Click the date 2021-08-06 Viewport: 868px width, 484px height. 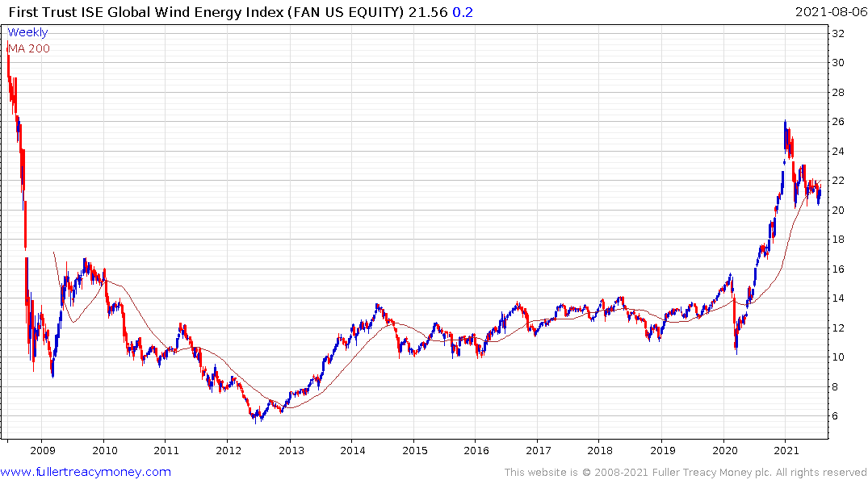pyautogui.click(x=831, y=12)
